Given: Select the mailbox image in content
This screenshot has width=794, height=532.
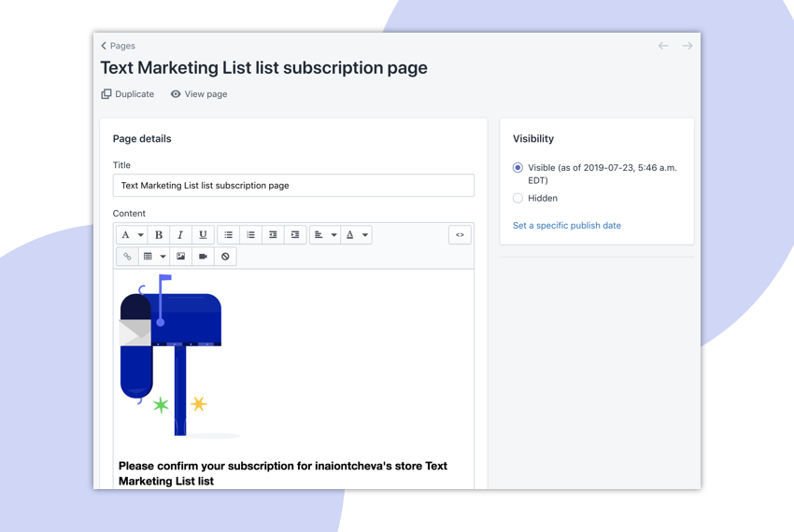Looking at the screenshot, I should [179, 356].
